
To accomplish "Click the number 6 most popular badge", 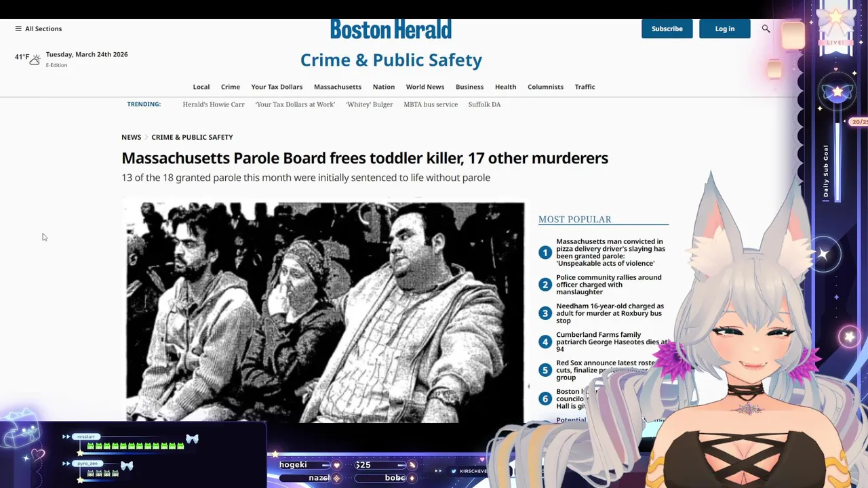I will coord(545,399).
